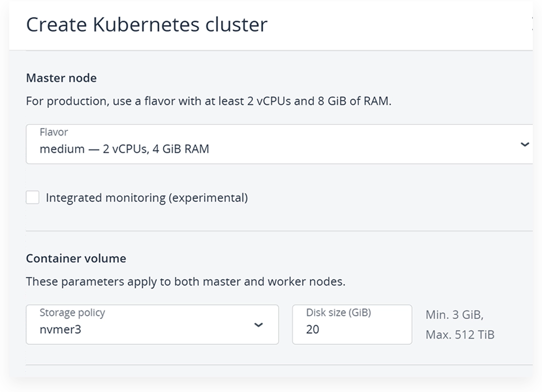Screen dimensions: 542x392
Task: Click the "Create Kubernetes cluster" dialog title
Action: [146, 24]
